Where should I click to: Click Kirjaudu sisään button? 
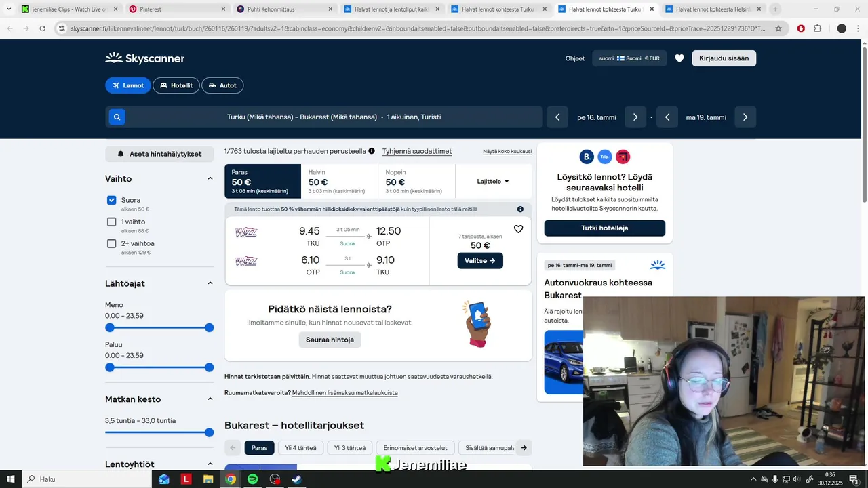click(724, 58)
